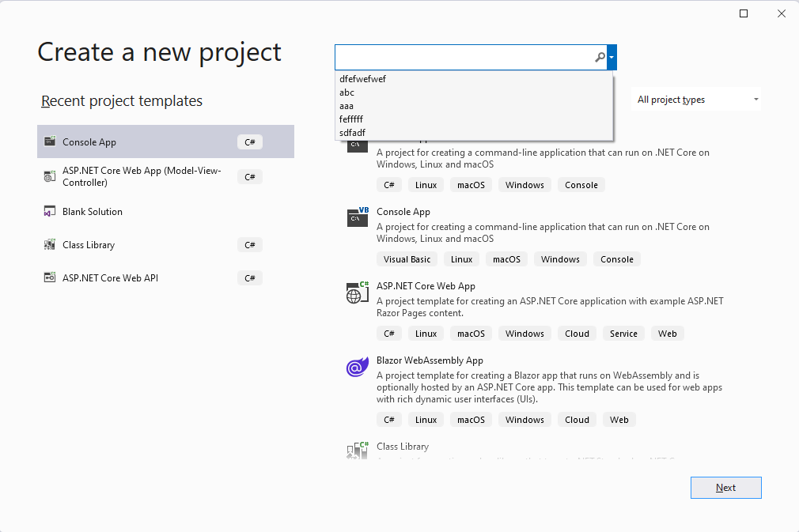Viewport: 799px width, 532px height.
Task: Click the search magnifier icon
Action: [600, 57]
